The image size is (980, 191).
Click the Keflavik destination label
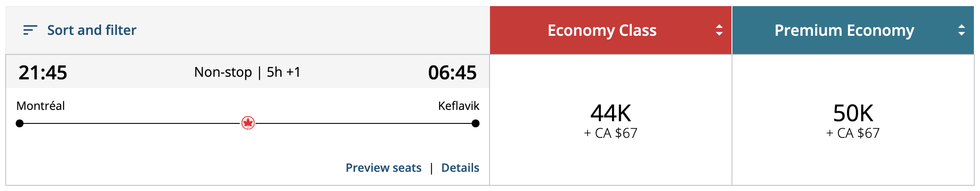(458, 106)
